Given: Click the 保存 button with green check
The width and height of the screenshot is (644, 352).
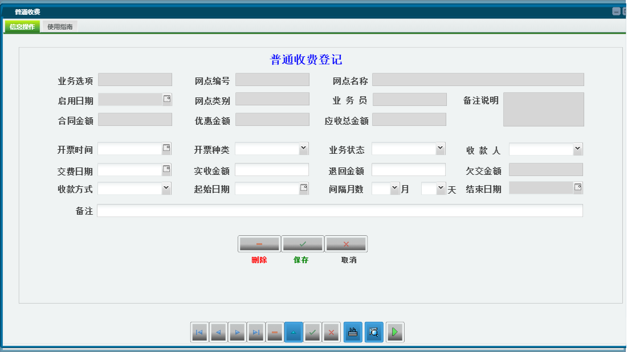Looking at the screenshot, I should pyautogui.click(x=303, y=244).
